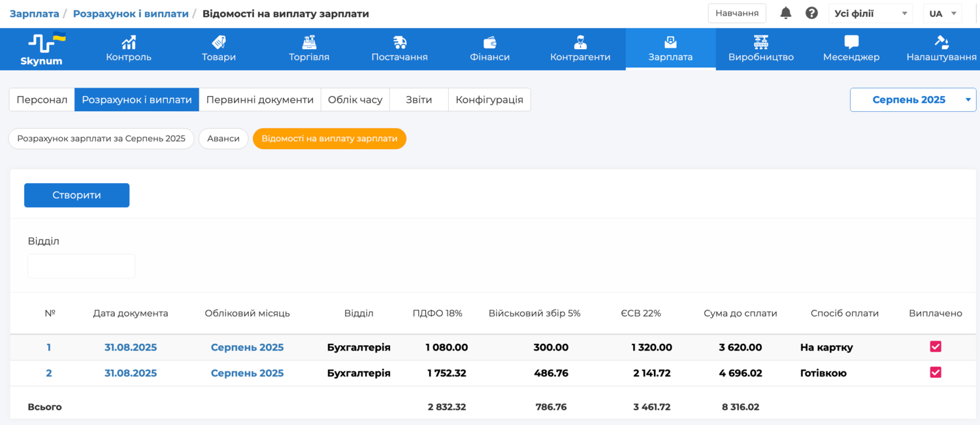Open the Контроль section icon

click(129, 42)
